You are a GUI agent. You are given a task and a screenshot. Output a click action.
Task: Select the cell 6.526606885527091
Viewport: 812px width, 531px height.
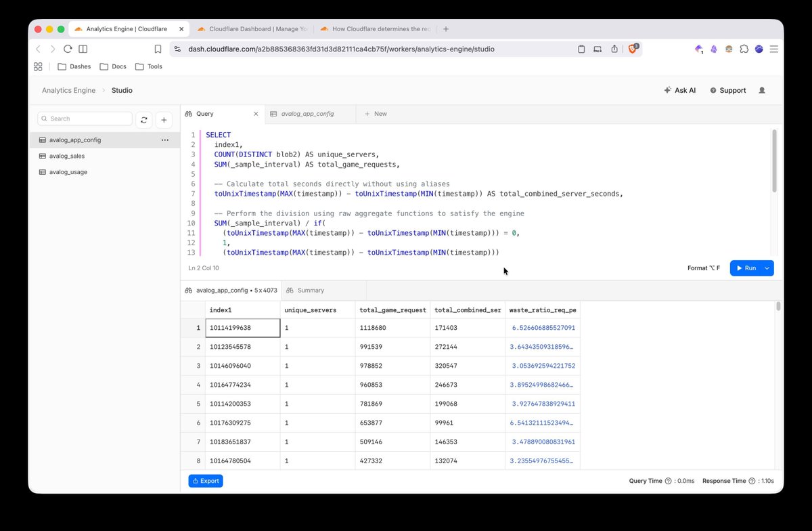pos(543,328)
